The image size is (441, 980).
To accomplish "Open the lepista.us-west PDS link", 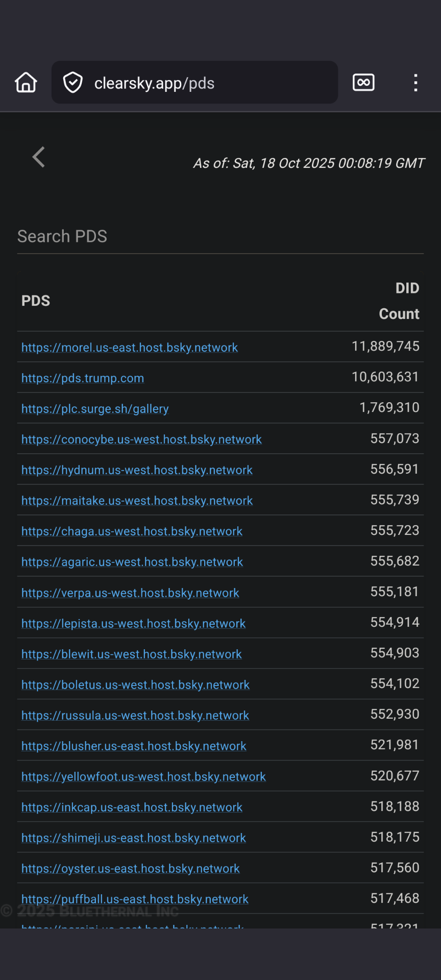I will click(x=133, y=624).
